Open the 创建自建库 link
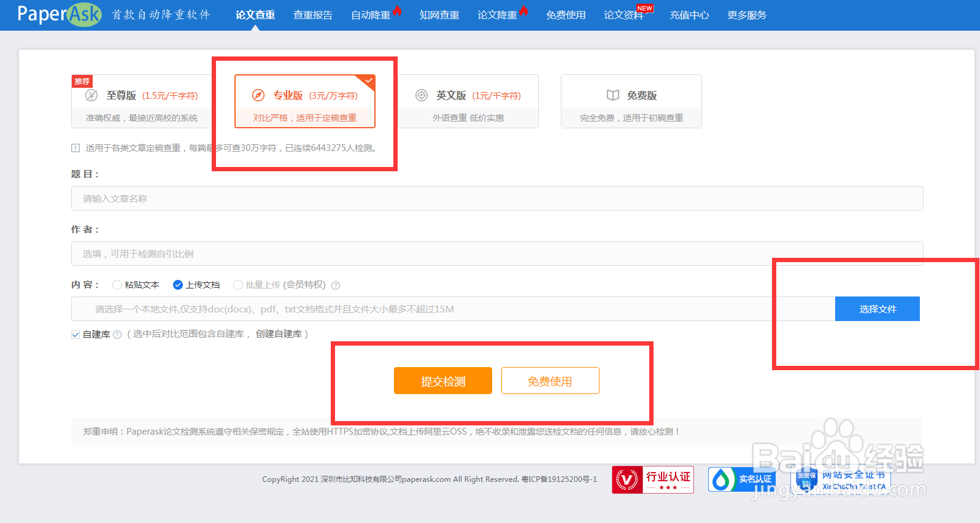The image size is (980, 523). (x=279, y=334)
